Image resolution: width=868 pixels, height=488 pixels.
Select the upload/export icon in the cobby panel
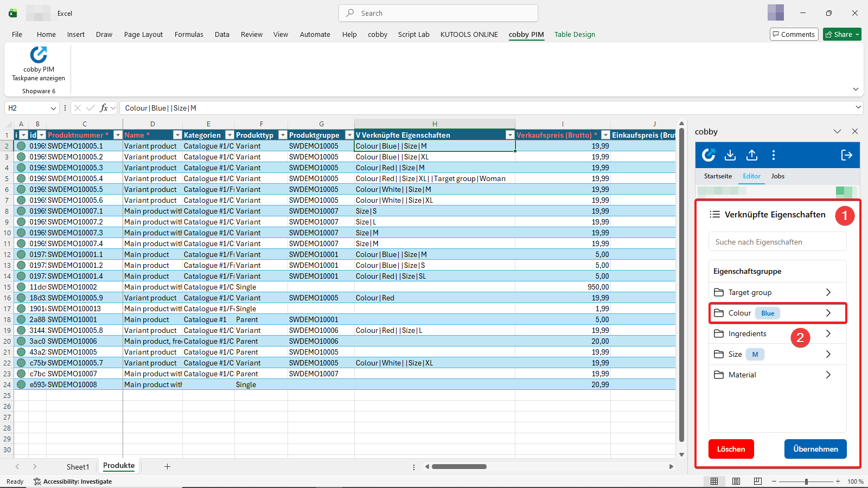coord(751,156)
